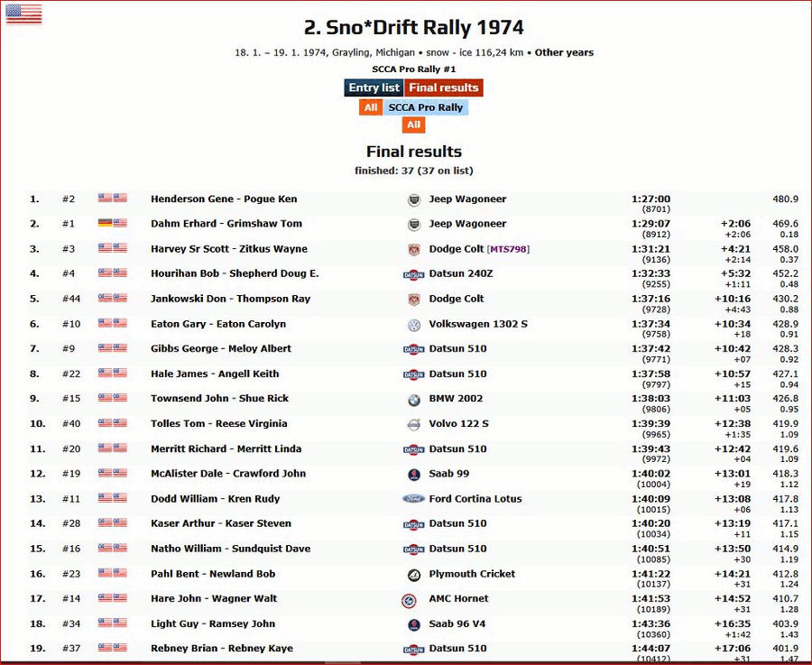Open Light Guy - Ramsey John crew entry

pyautogui.click(x=213, y=623)
